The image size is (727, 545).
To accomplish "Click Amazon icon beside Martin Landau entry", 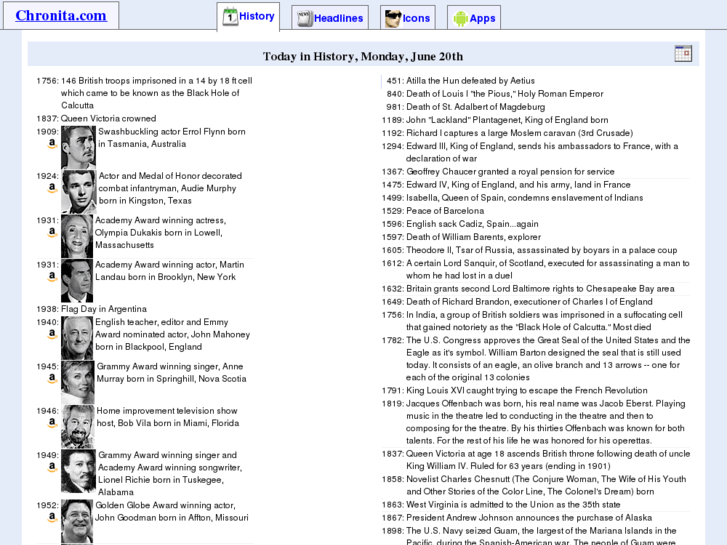I will point(51,277).
